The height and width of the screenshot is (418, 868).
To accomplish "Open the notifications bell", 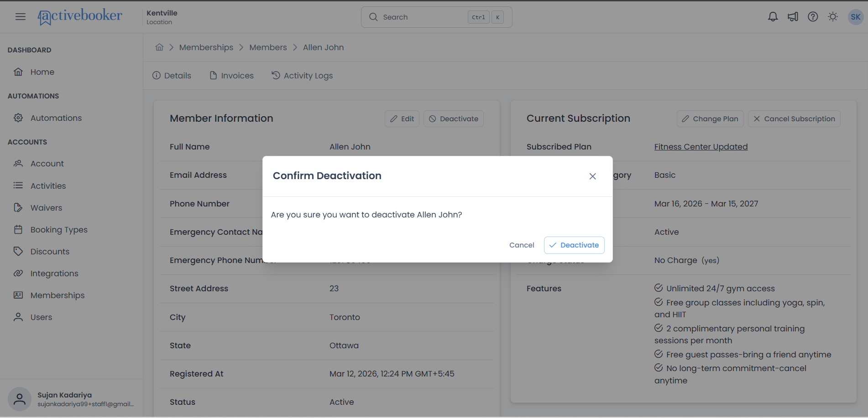I will [x=773, y=17].
